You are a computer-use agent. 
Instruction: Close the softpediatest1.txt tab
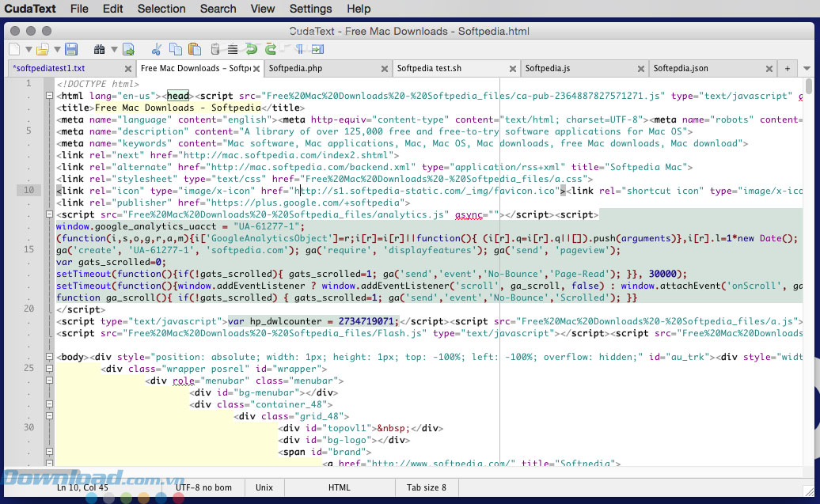(128, 68)
